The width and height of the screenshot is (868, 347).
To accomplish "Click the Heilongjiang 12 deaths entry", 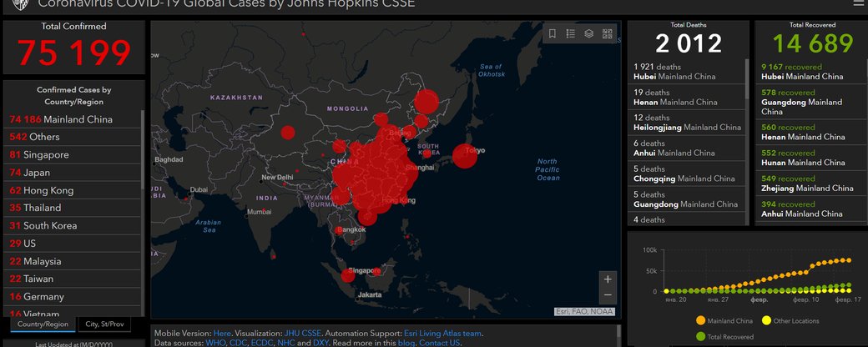I will pos(686,123).
